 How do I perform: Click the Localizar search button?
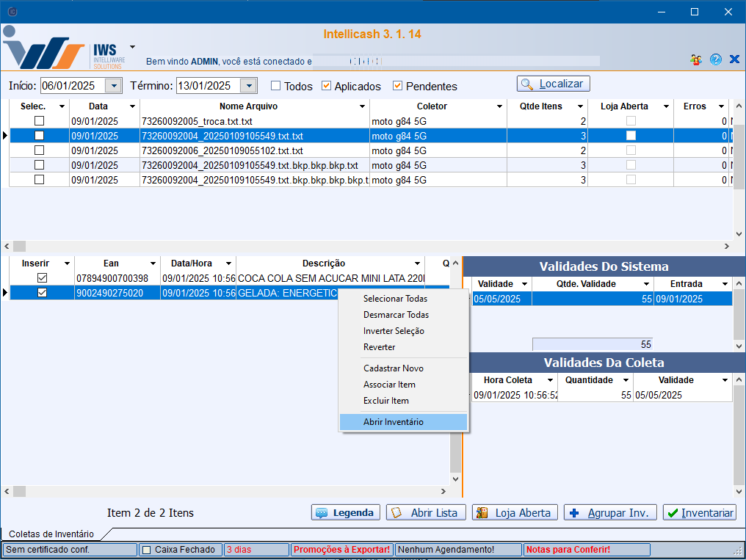coord(553,84)
